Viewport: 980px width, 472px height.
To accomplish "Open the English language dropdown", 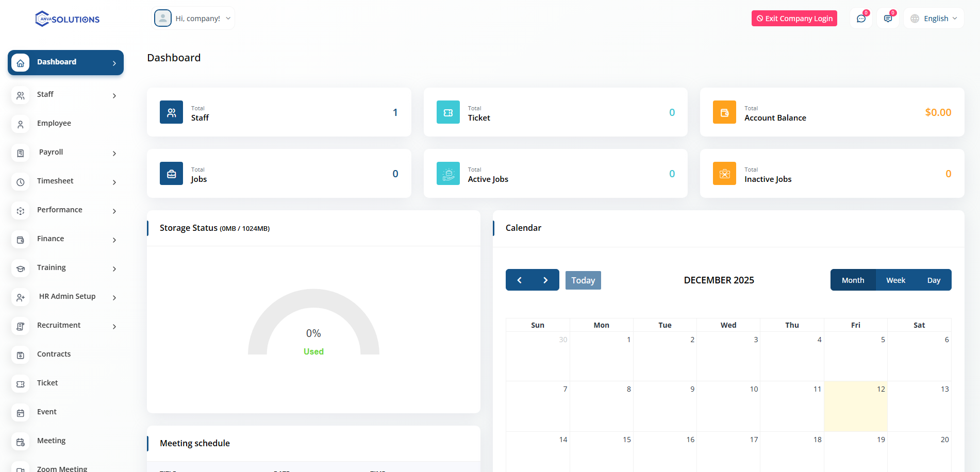I will point(934,19).
